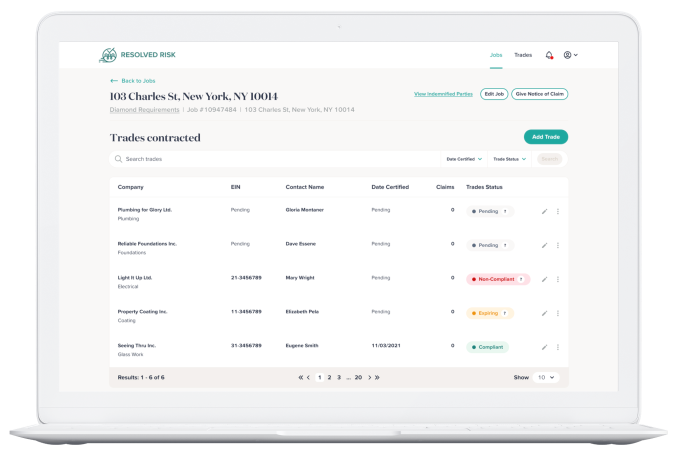Open the Show 10 rows dropdown
The height and width of the screenshot is (464, 680).
point(546,377)
